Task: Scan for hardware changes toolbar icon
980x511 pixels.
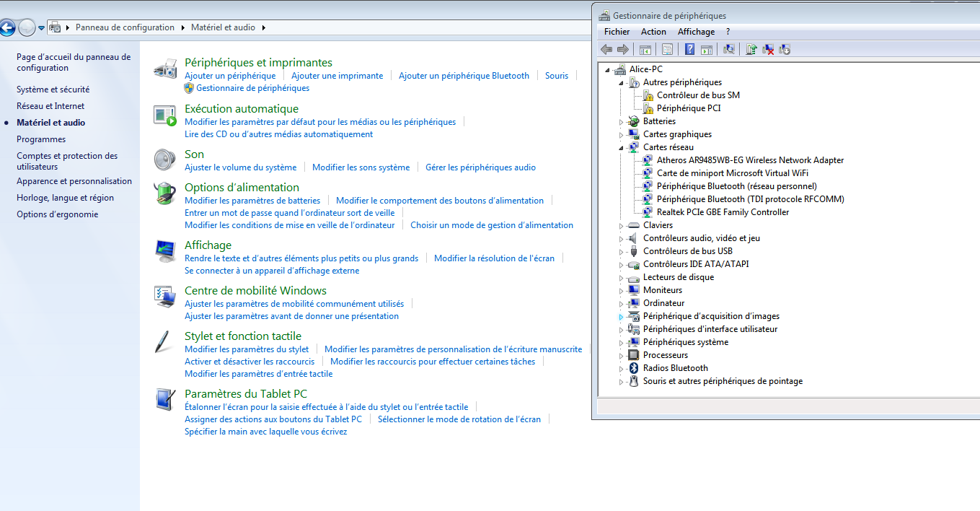Action: 729,49
